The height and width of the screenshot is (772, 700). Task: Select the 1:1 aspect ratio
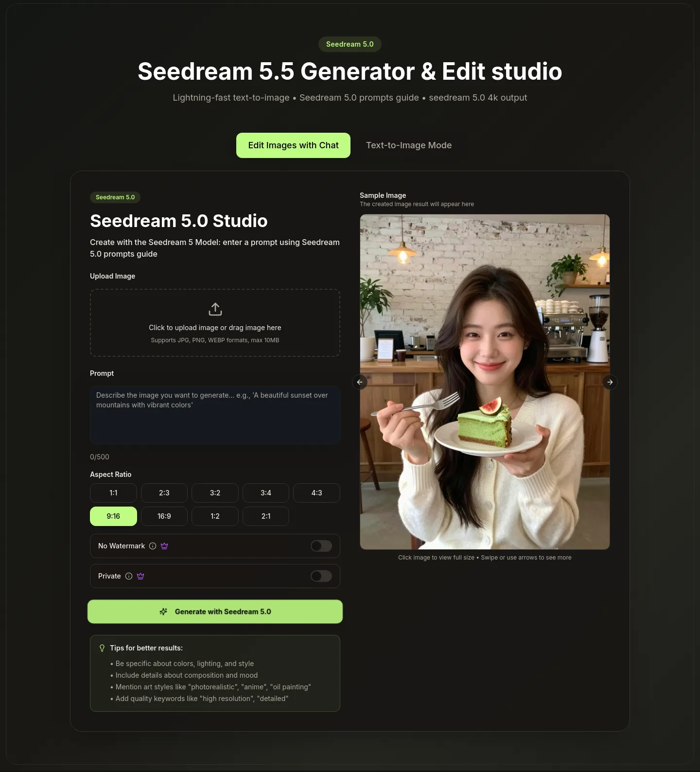[113, 493]
